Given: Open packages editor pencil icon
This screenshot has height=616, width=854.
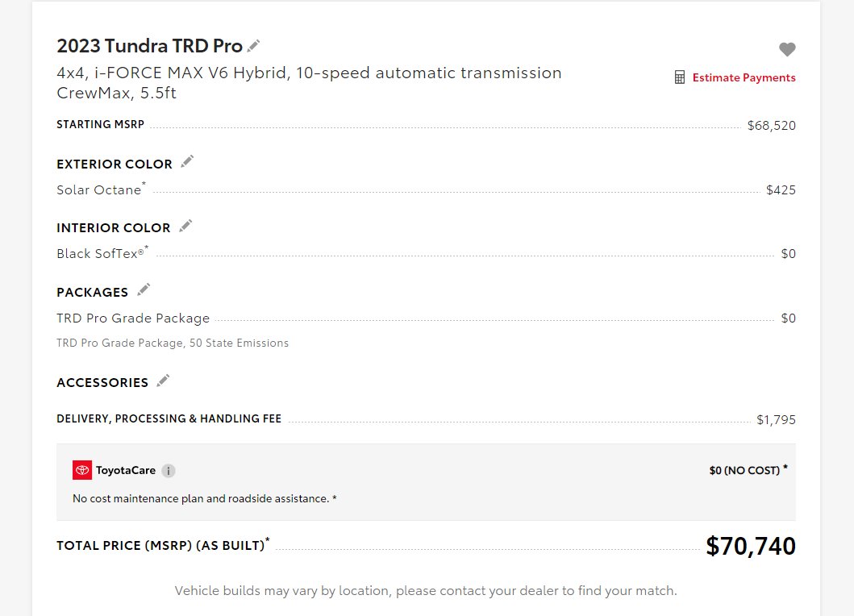Looking at the screenshot, I should click(144, 289).
